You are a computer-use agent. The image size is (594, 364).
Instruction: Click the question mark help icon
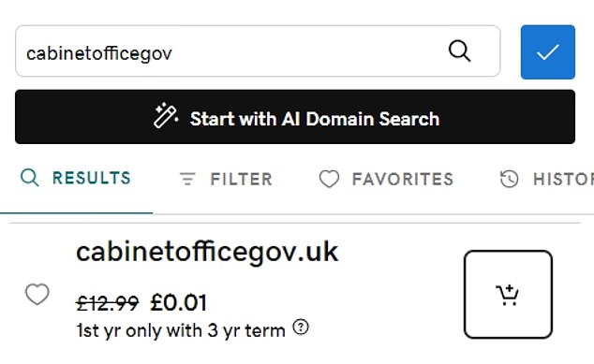pyautogui.click(x=301, y=327)
